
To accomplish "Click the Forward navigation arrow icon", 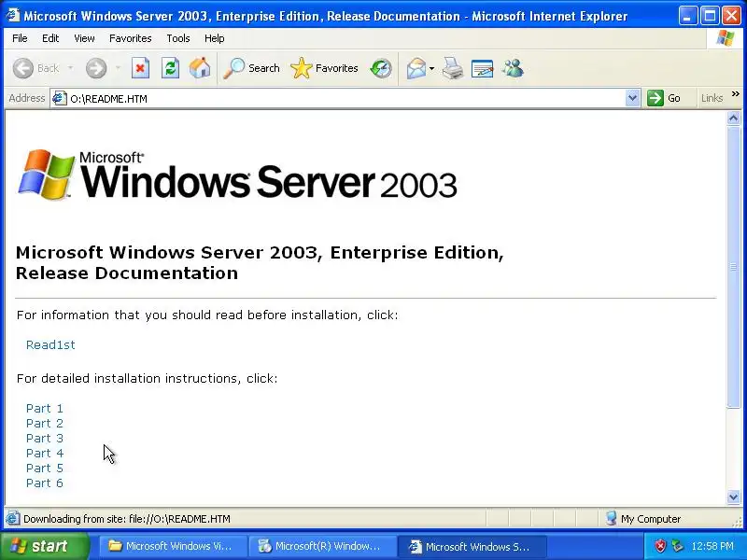I will pos(96,68).
